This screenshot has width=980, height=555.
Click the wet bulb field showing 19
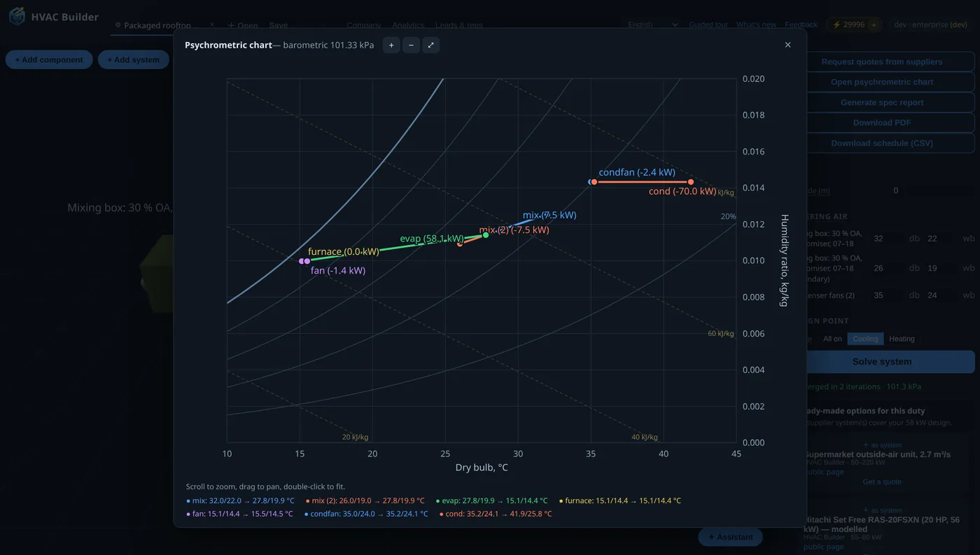pos(941,268)
